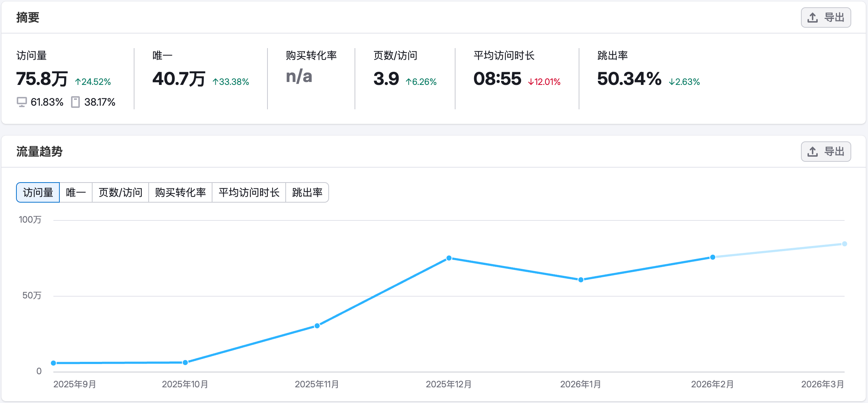Click the 2025年9月 data point on the chart
Viewport: 868px width, 403px height.
pos(54,363)
